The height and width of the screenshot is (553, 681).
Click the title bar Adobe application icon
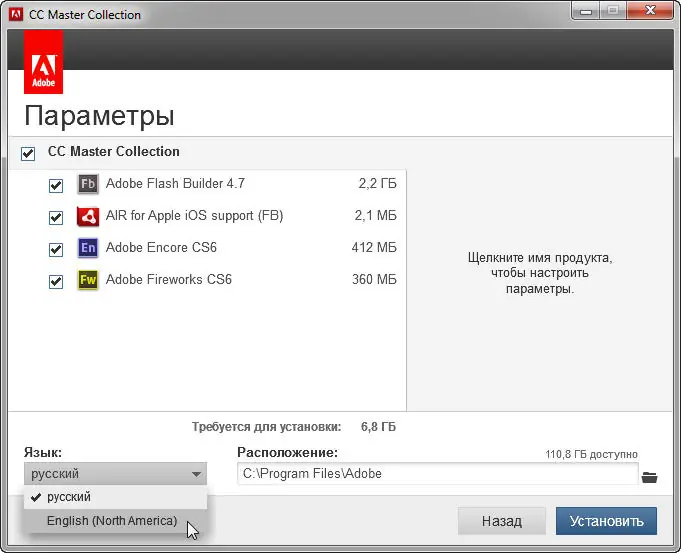[x=16, y=14]
